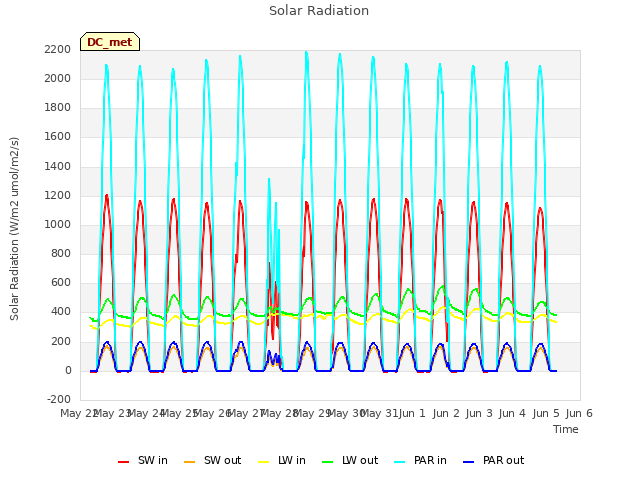Click the 1800 y-axis tick label
This screenshot has width=640, height=480.
[58, 108]
